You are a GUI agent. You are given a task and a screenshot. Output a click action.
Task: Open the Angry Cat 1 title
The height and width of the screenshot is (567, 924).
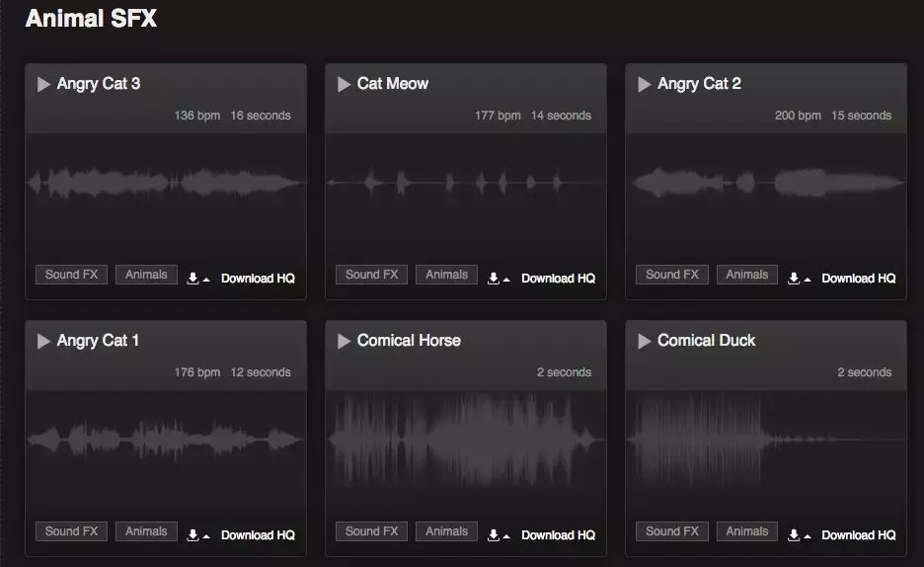pyautogui.click(x=98, y=341)
